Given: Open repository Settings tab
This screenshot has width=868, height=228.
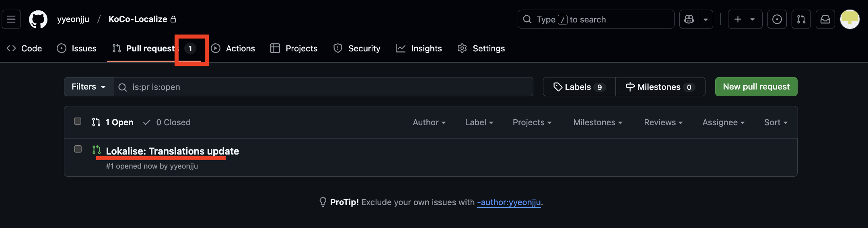Looking at the screenshot, I should [x=481, y=49].
